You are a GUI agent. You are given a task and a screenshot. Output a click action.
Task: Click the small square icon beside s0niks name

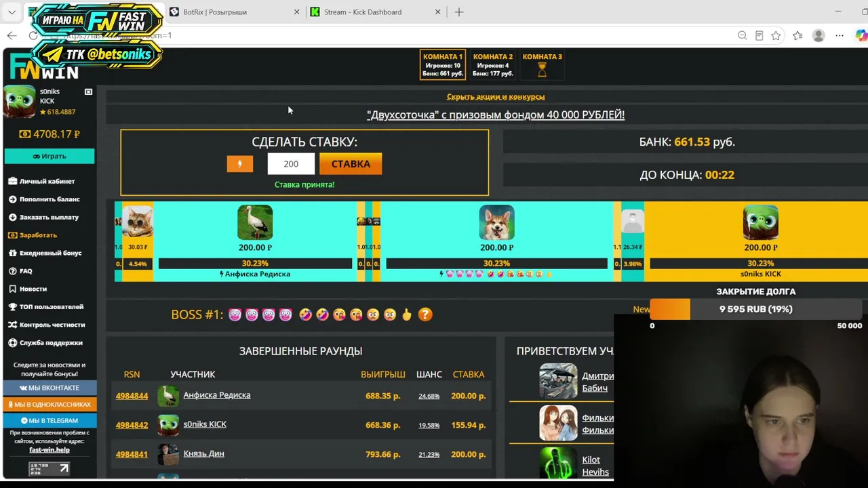[88, 91]
